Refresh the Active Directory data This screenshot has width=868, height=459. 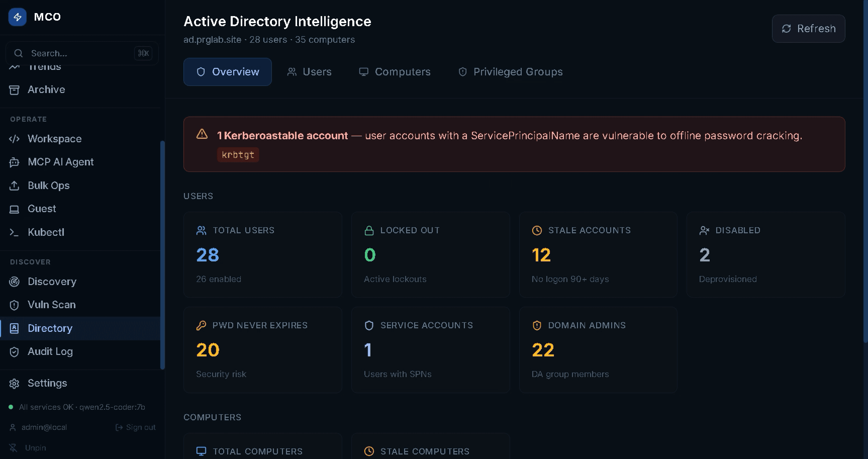[808, 29]
